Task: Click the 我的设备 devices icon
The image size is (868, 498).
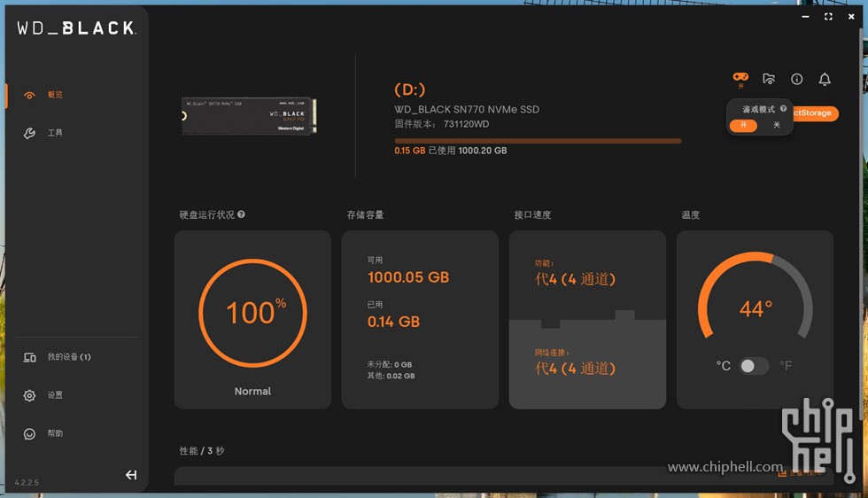Action: [29, 357]
